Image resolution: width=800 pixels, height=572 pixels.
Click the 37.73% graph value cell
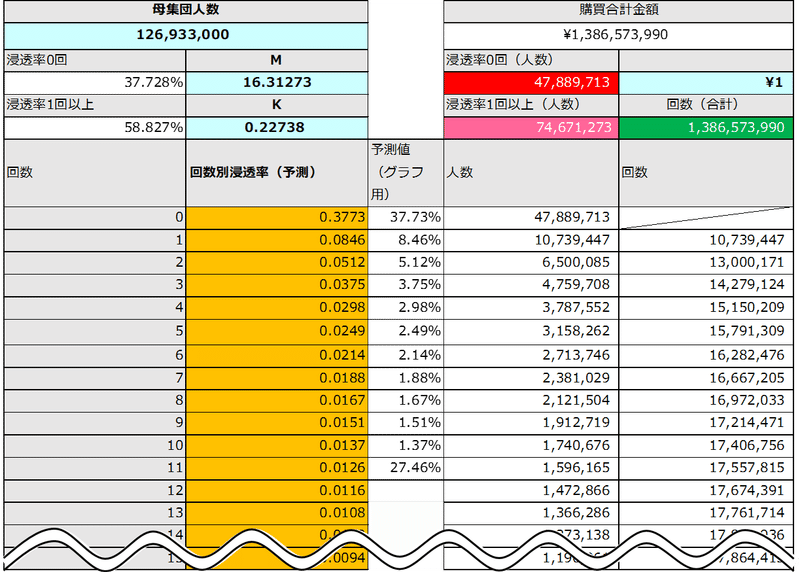[x=406, y=218]
